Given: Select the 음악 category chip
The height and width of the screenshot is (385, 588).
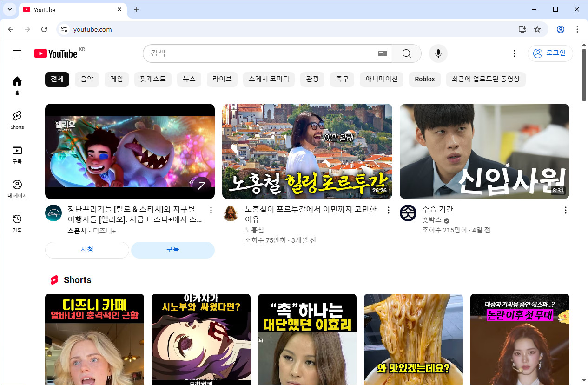Looking at the screenshot, I should coord(86,79).
